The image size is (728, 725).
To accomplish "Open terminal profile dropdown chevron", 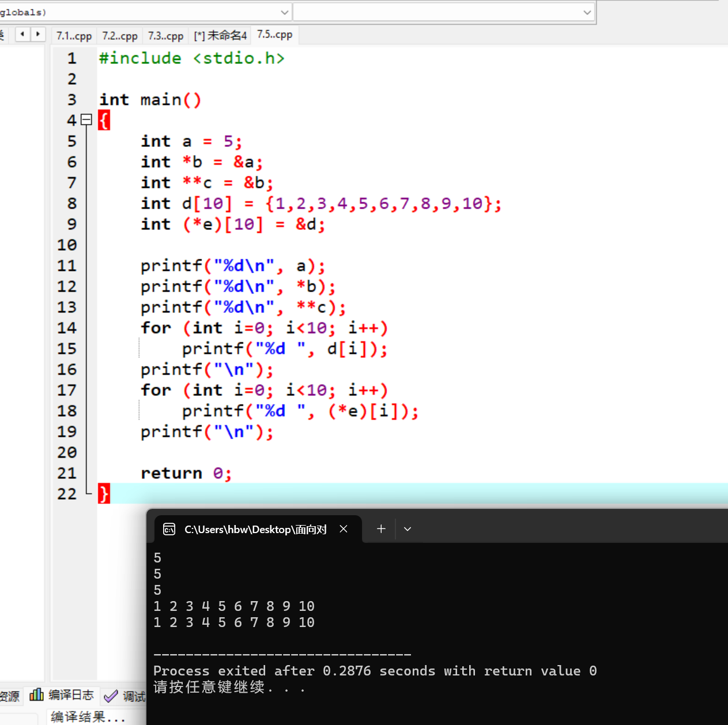I will [x=408, y=528].
